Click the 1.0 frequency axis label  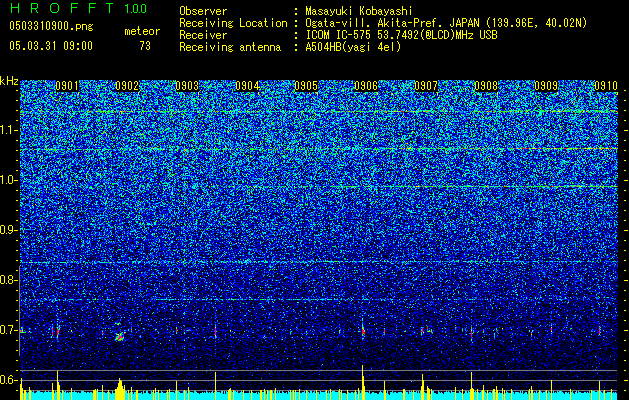pyautogui.click(x=9, y=180)
